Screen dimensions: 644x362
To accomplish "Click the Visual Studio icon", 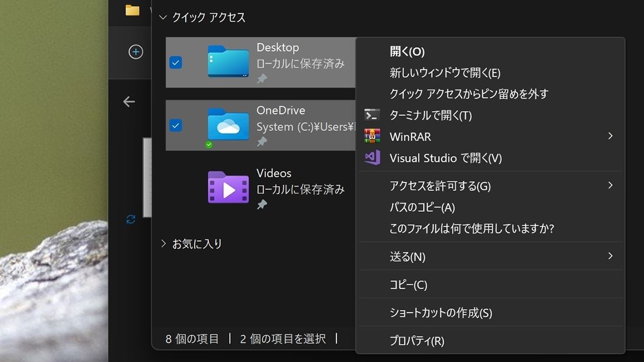I will (372, 158).
